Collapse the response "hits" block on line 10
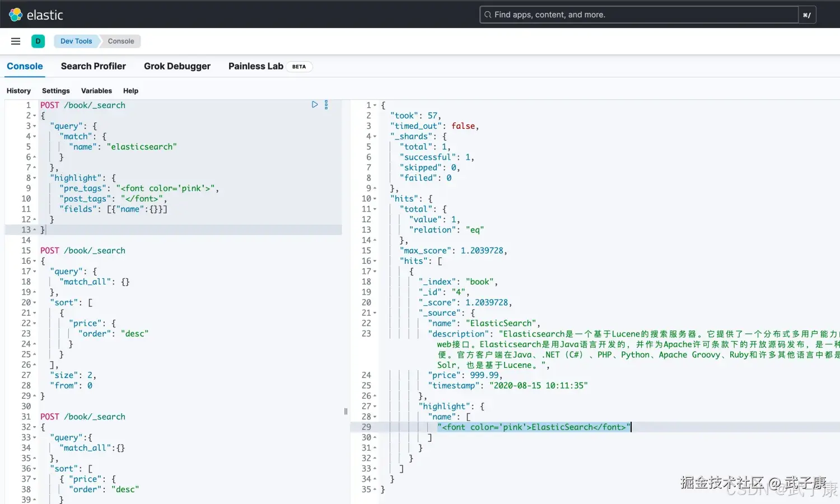Screen dimensions: 840x504 [375, 199]
